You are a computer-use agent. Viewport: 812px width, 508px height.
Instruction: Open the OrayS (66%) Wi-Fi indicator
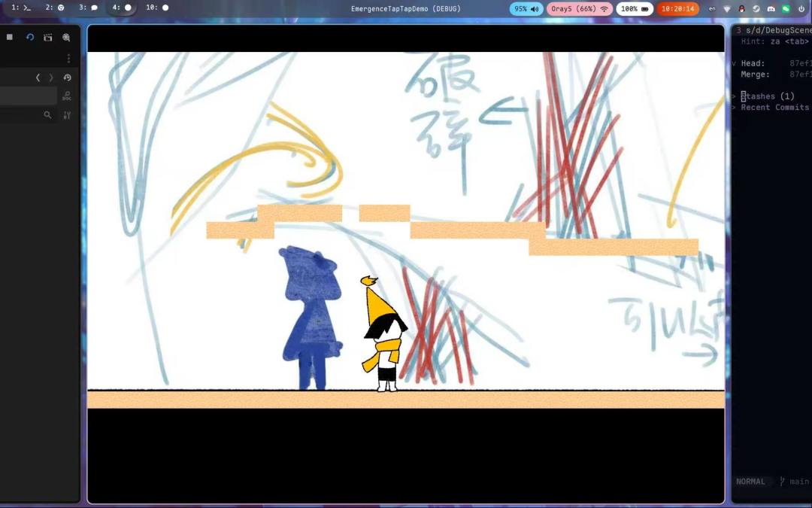point(580,9)
